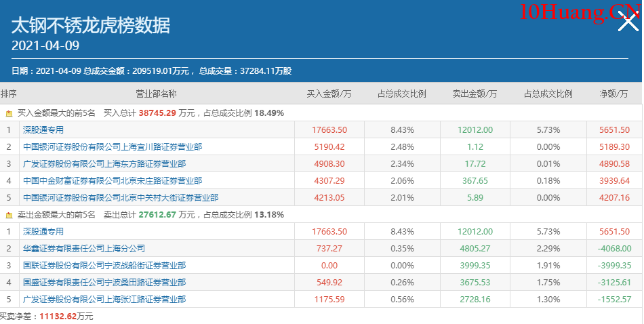Viewport: 644px width, 324px height.
Task: Click the 营业部名称 column header
Action: point(156,94)
